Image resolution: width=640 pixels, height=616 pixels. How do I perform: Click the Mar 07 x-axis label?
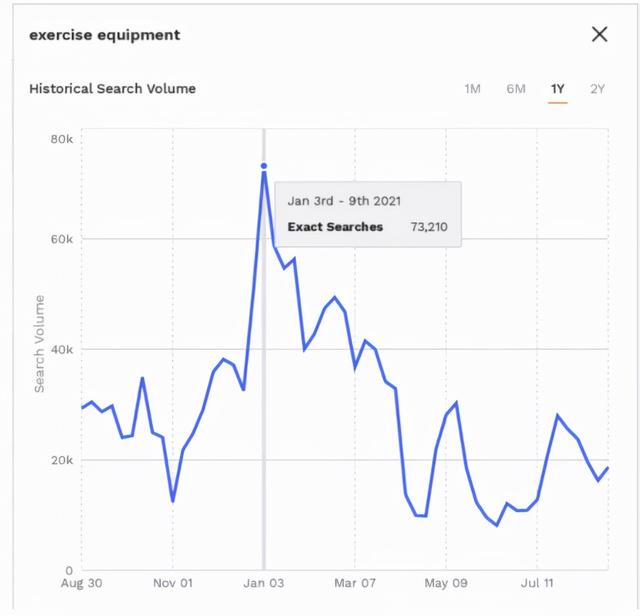[x=356, y=581]
